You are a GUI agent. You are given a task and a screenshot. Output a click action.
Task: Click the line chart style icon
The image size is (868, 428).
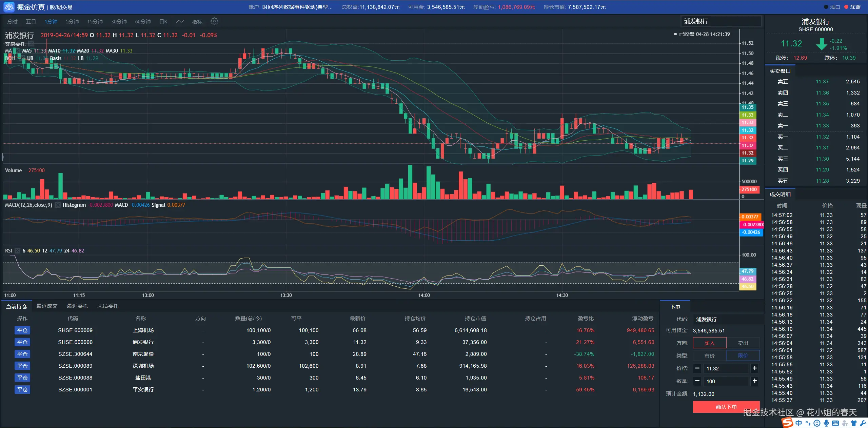(x=180, y=21)
